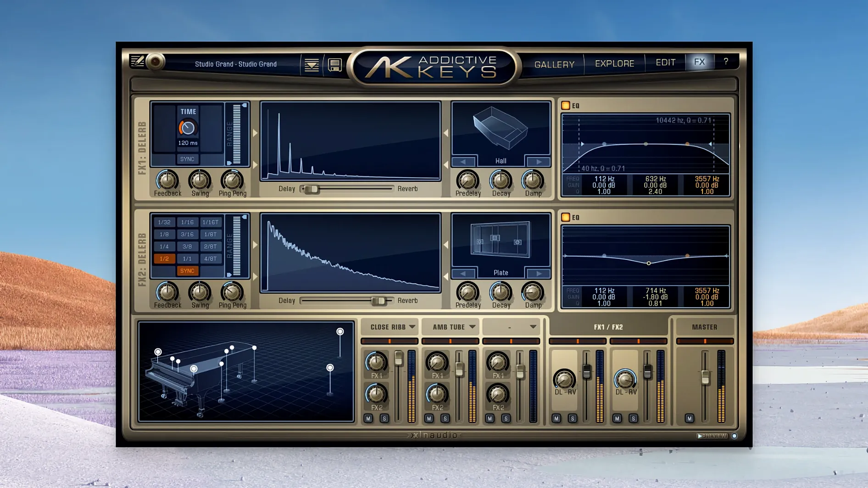Select the 3/8 delay time

coord(187,247)
